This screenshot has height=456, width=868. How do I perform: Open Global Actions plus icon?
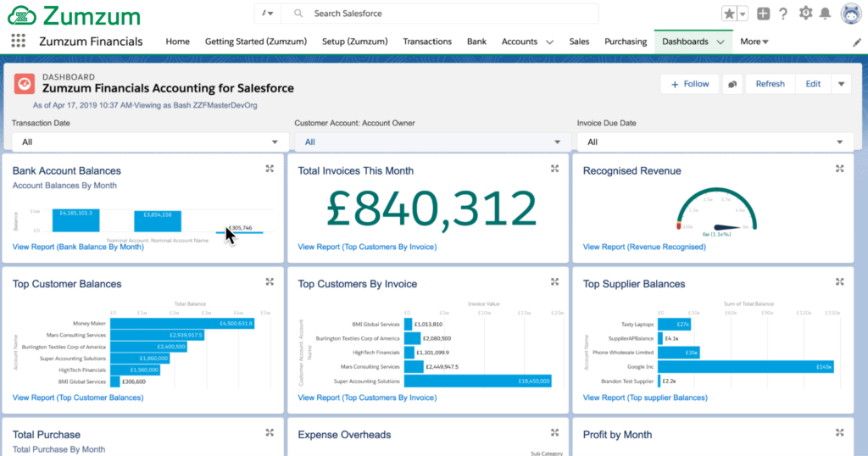tap(764, 14)
